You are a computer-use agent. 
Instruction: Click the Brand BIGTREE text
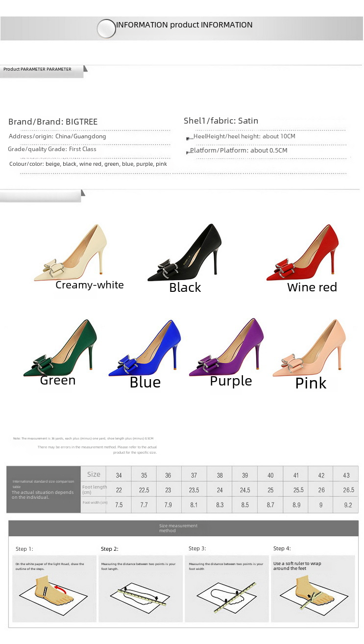[x=53, y=122]
